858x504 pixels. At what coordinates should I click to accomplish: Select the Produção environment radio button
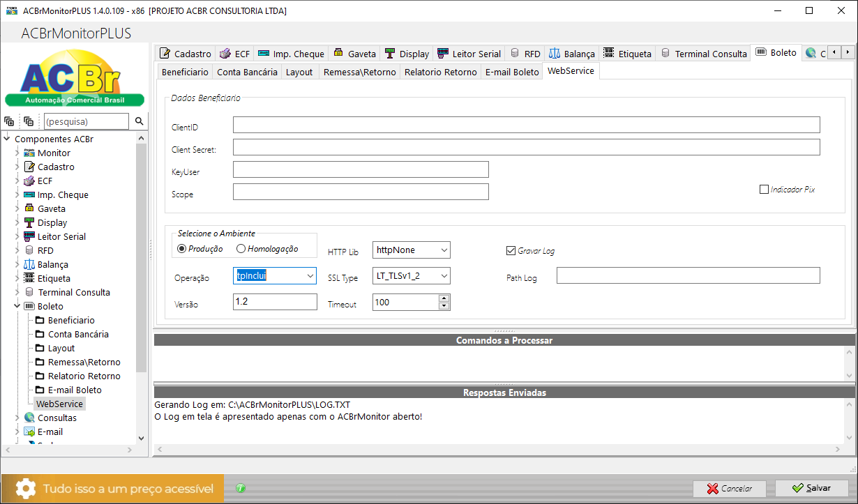[182, 249]
